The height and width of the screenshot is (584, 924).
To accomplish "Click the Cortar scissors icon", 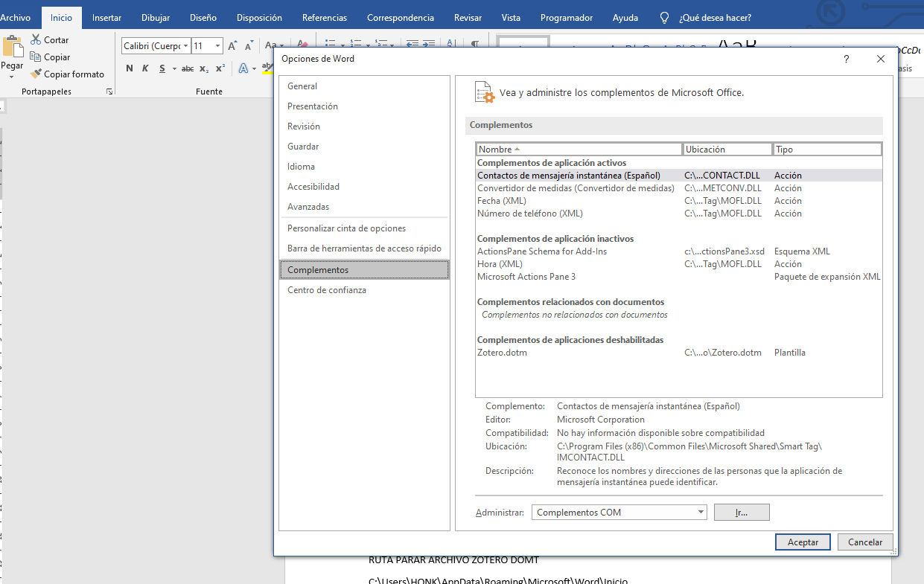I will tap(36, 39).
